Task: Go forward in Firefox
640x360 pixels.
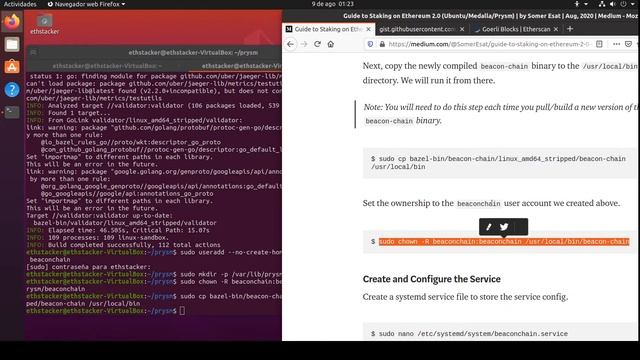Action: pyautogui.click(x=304, y=44)
